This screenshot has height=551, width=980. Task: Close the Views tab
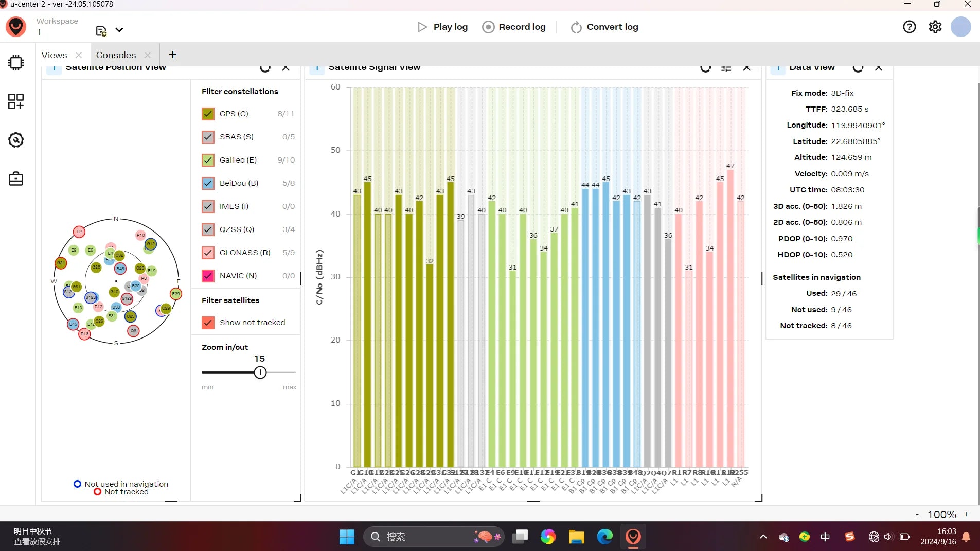pyautogui.click(x=79, y=55)
